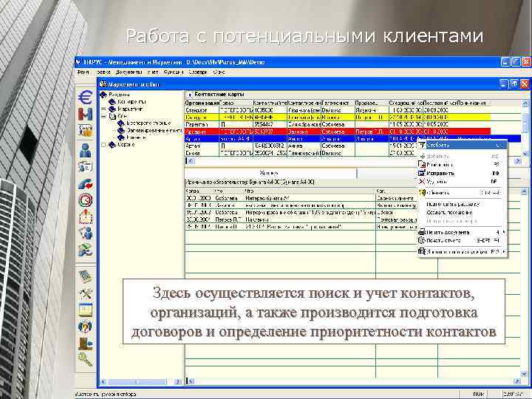Open the red clock sidebar icon

[x=85, y=200]
